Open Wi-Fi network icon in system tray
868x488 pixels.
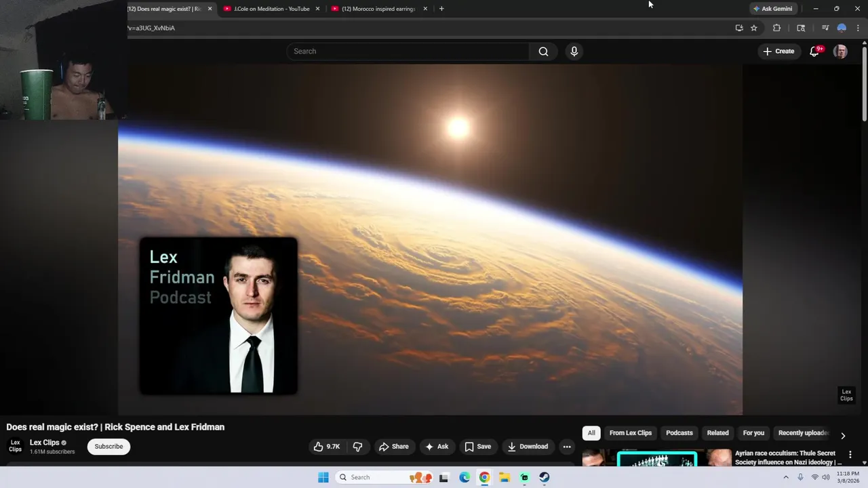814,477
